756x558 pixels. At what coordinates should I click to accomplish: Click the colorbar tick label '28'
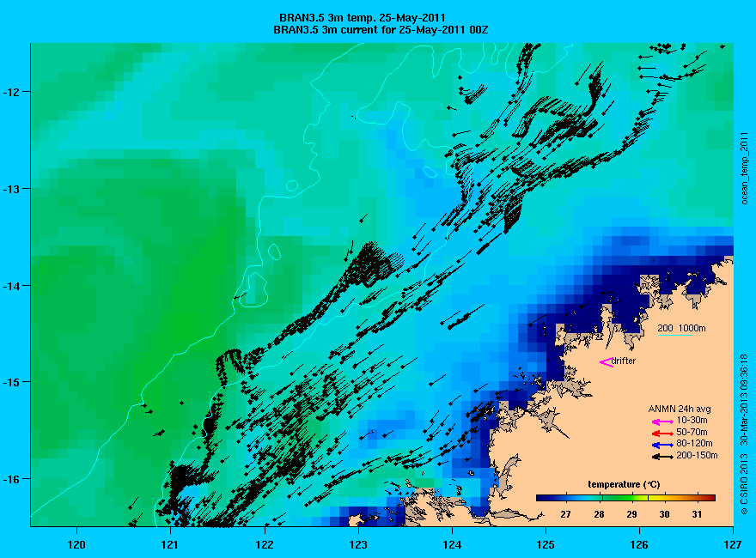(599, 514)
